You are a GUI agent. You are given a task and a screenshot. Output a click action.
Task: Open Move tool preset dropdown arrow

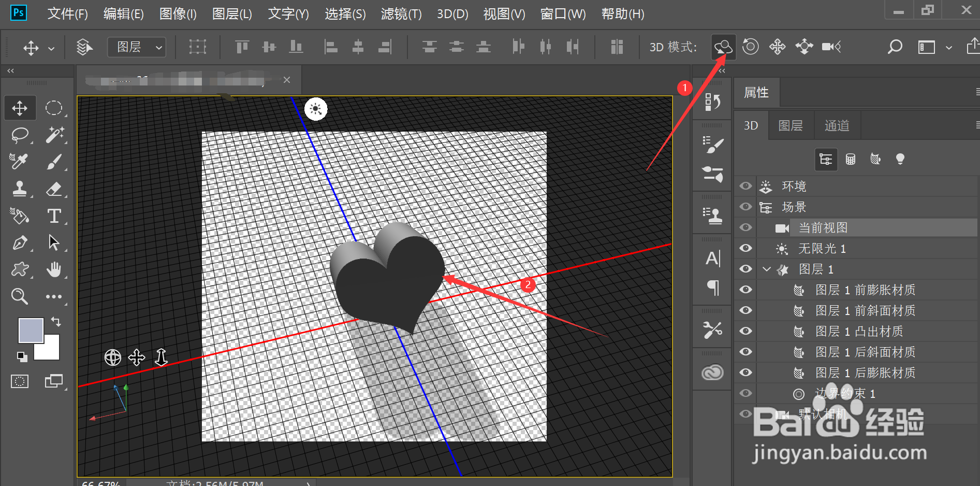(x=51, y=48)
